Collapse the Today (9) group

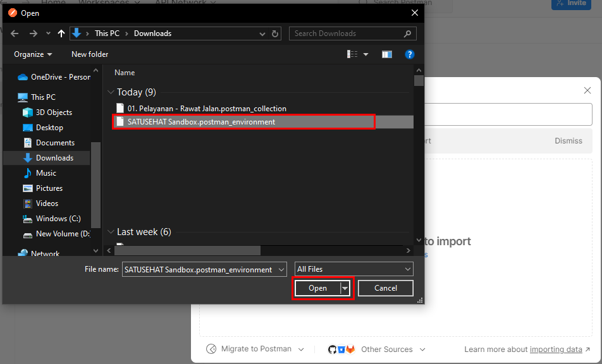click(111, 92)
